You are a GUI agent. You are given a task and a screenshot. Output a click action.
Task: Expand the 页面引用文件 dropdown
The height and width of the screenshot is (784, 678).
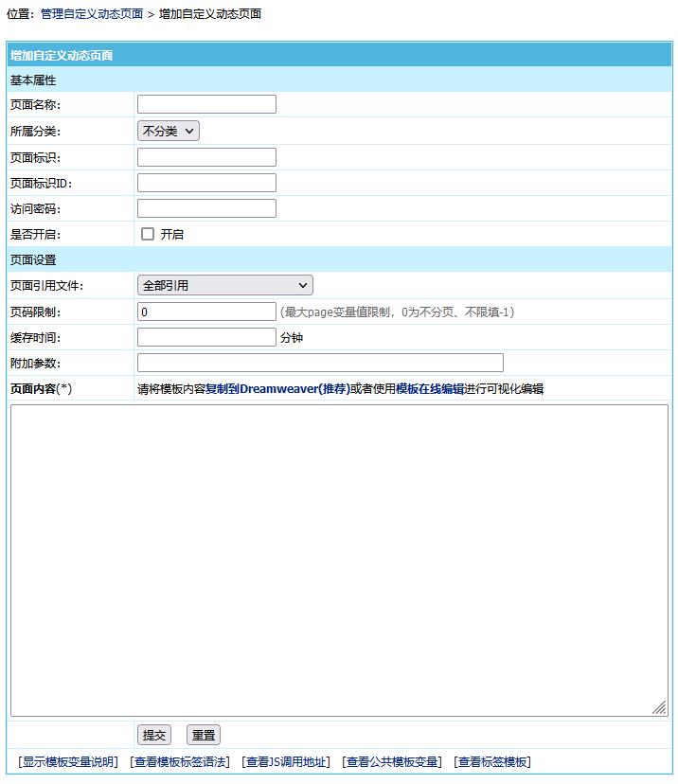pos(224,285)
